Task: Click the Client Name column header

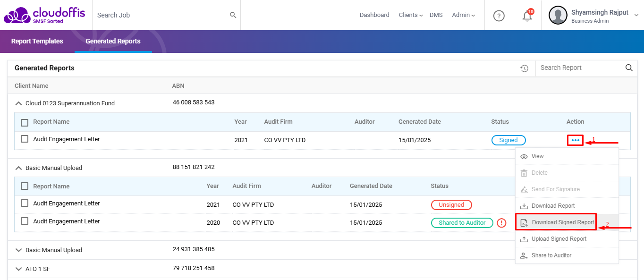Action: (x=32, y=86)
